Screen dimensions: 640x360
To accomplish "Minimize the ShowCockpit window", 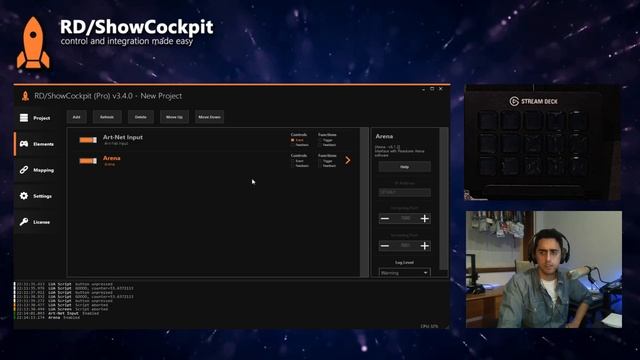I will tap(423, 89).
